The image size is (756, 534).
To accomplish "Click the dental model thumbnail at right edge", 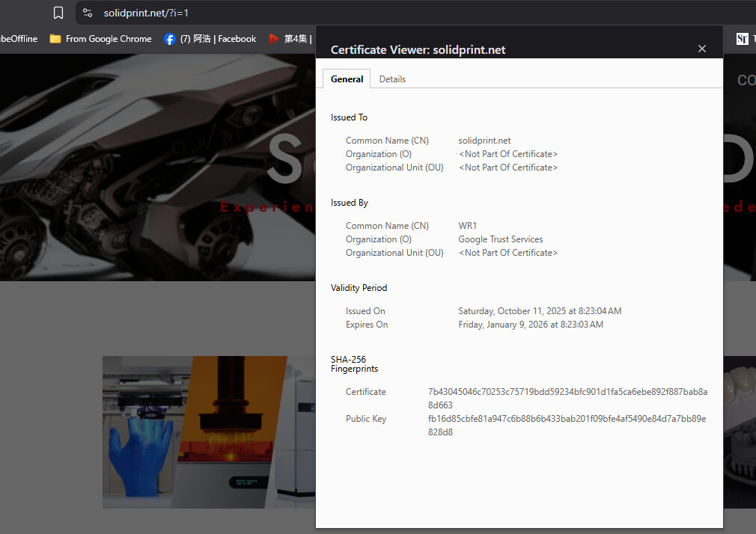I will point(739,432).
